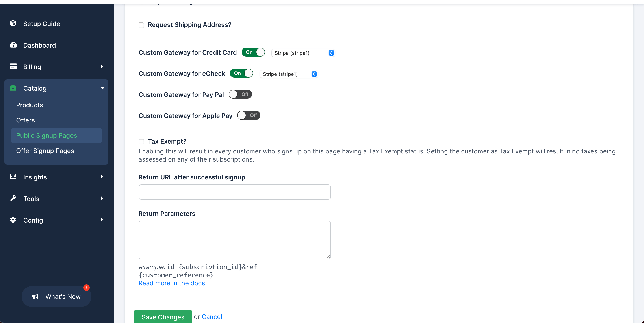The width and height of the screenshot is (644, 323).
Task: Click the Config gear icon
Action: [13, 220]
